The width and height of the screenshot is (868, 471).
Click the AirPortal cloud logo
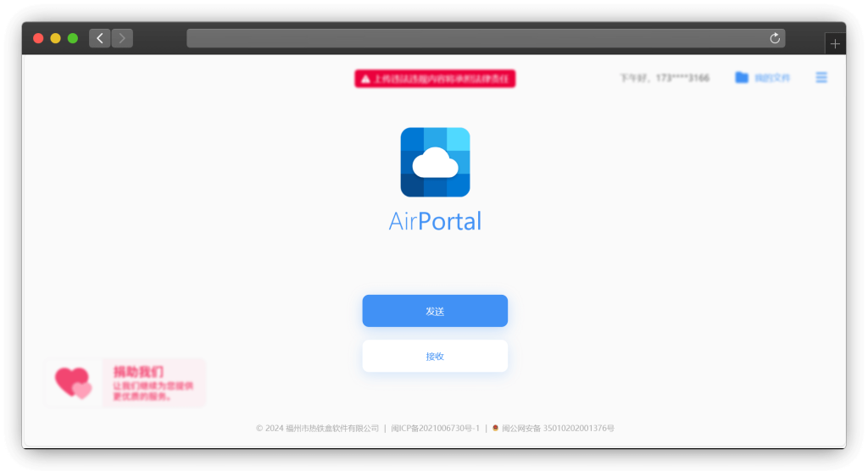point(435,162)
